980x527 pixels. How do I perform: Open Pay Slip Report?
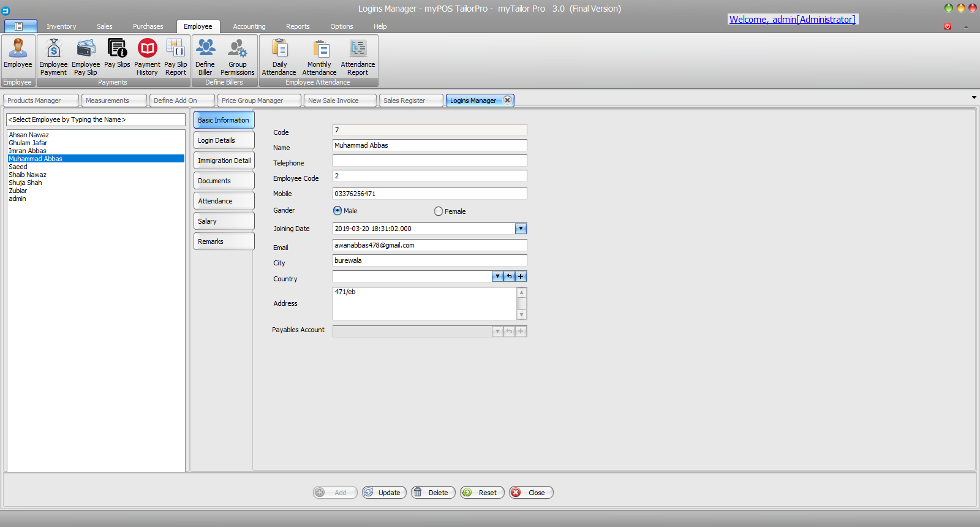coord(176,57)
